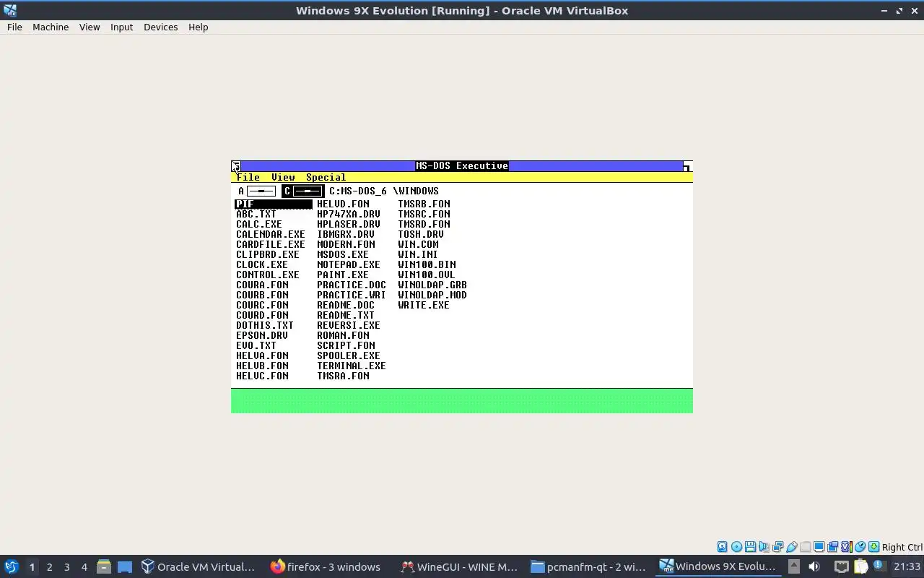Click the \WINDOWS directory path label

point(416,191)
